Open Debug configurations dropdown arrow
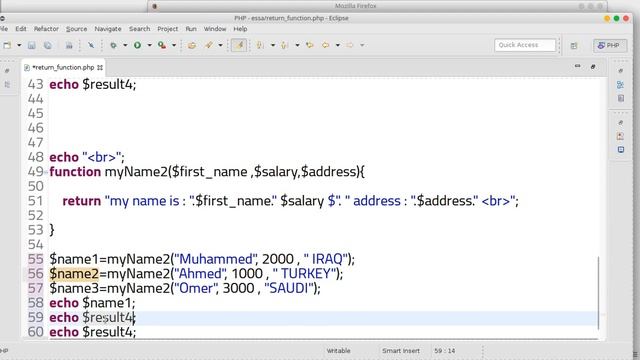 (125, 45)
